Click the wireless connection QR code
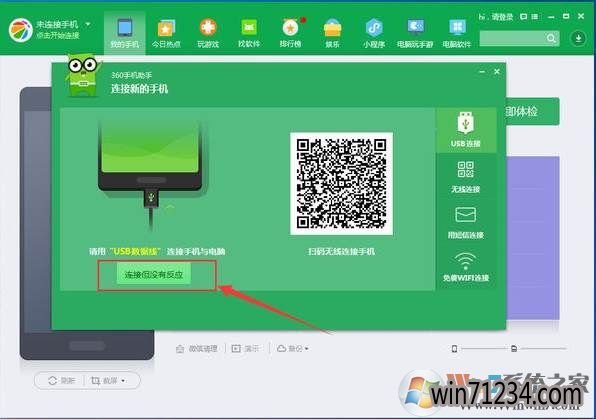The height and width of the screenshot is (419, 596). click(341, 184)
